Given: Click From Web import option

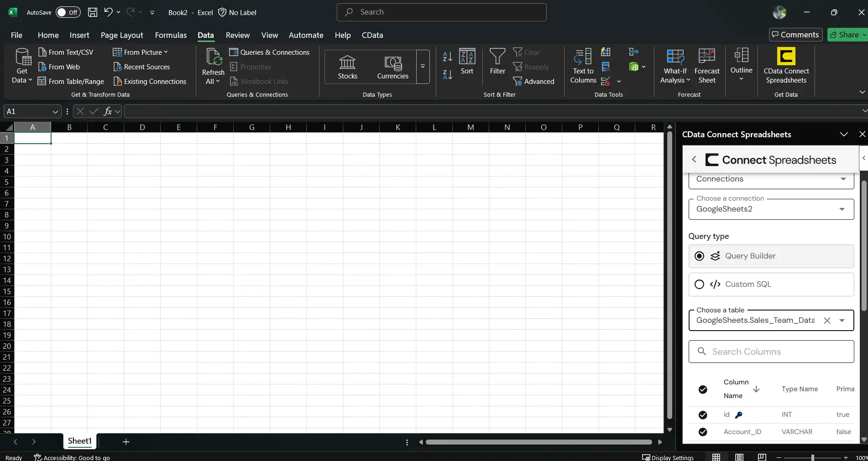Looking at the screenshot, I should [59, 67].
